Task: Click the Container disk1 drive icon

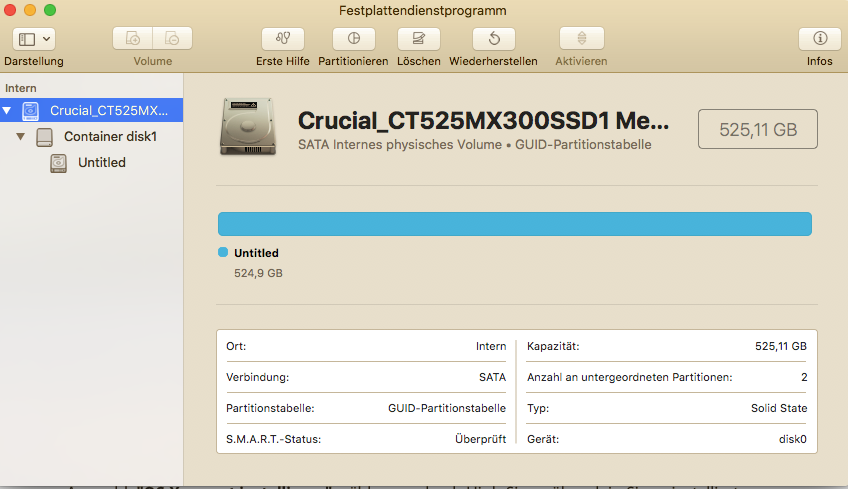Action: point(44,137)
